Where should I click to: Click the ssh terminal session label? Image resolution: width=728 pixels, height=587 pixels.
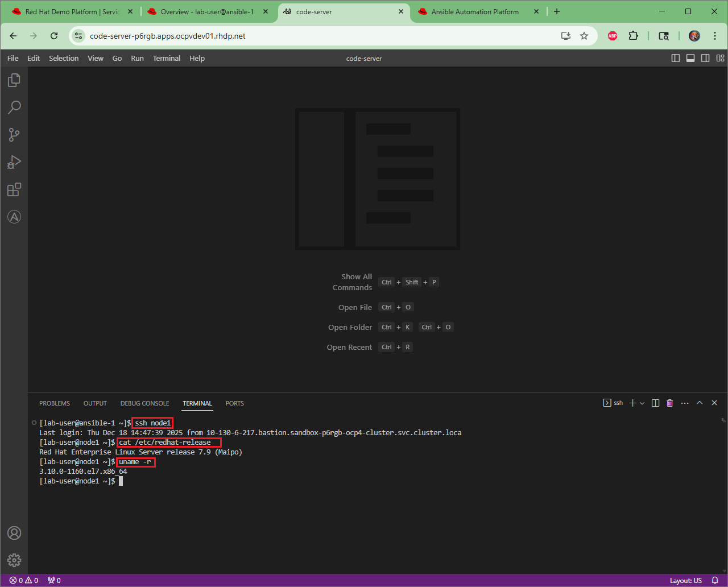613,403
